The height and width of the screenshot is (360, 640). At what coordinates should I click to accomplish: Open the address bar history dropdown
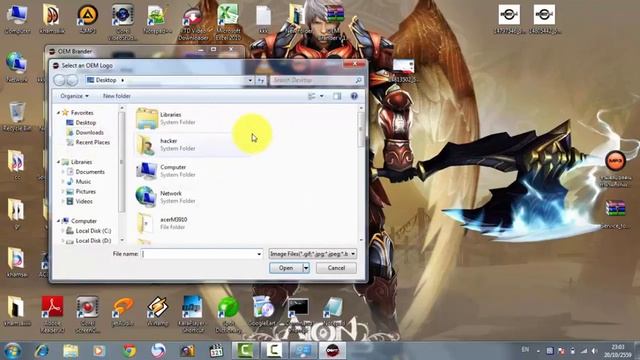tap(250, 80)
